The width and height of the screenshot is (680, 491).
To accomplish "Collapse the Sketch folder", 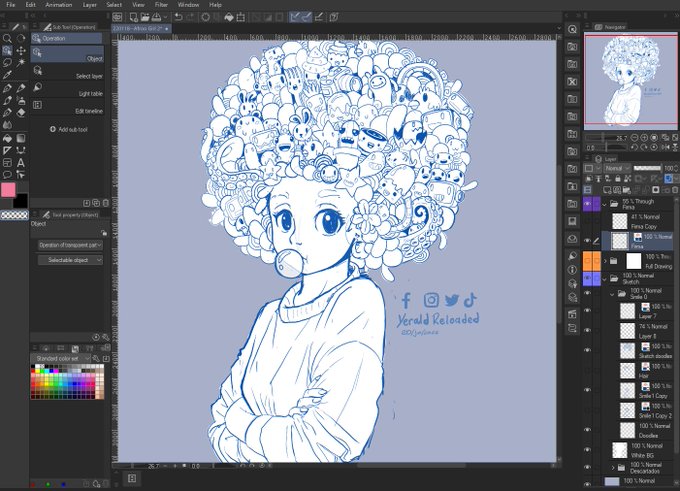I will (x=605, y=278).
